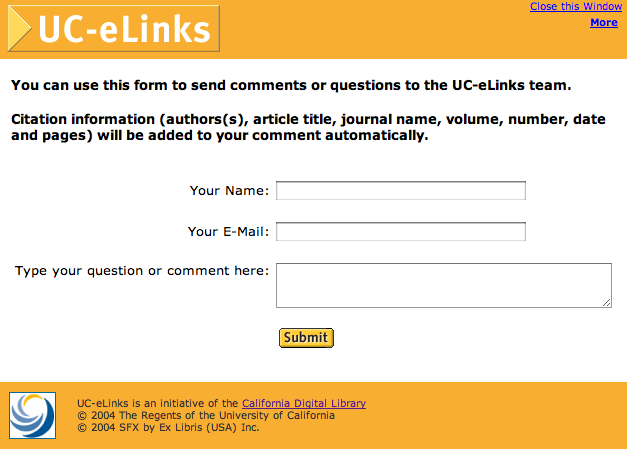
Task: Focus the Your Name text field
Action: point(401,190)
